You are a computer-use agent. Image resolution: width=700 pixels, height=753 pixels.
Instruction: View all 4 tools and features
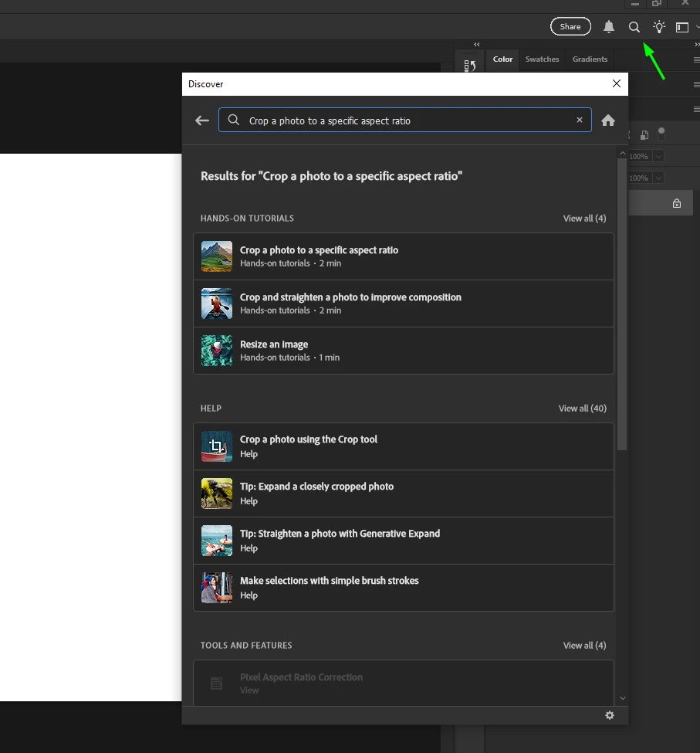(x=584, y=645)
